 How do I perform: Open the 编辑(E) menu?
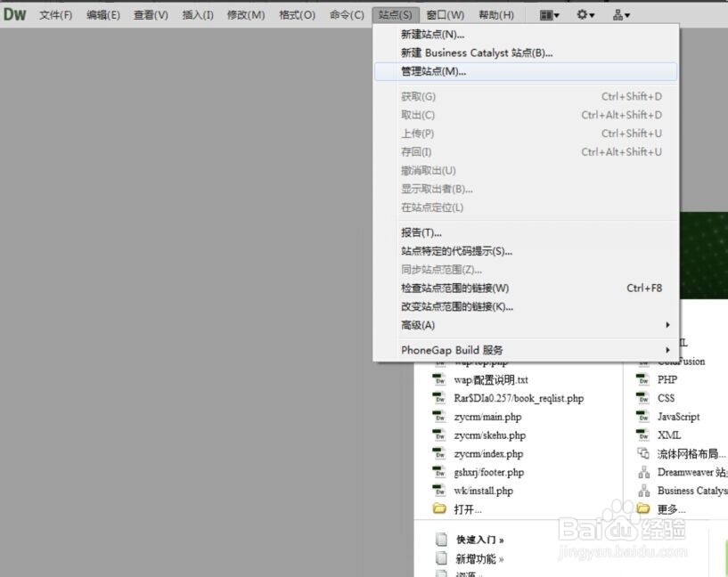[103, 15]
